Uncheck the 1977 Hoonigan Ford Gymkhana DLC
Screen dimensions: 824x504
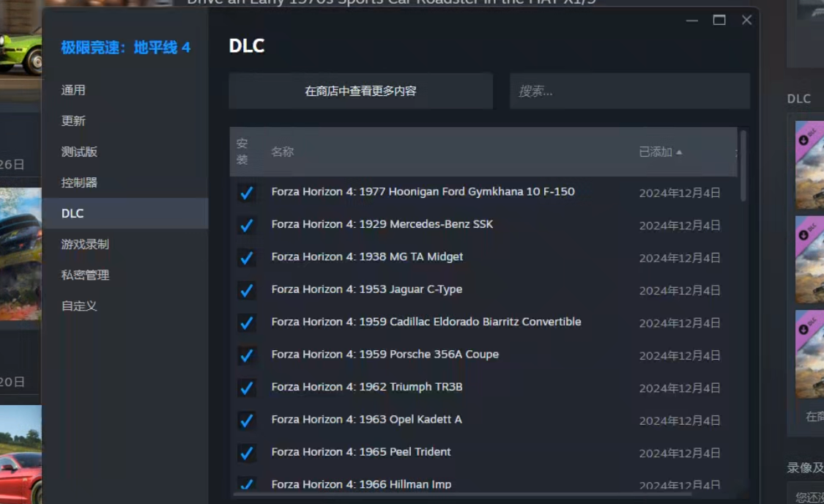click(x=247, y=193)
